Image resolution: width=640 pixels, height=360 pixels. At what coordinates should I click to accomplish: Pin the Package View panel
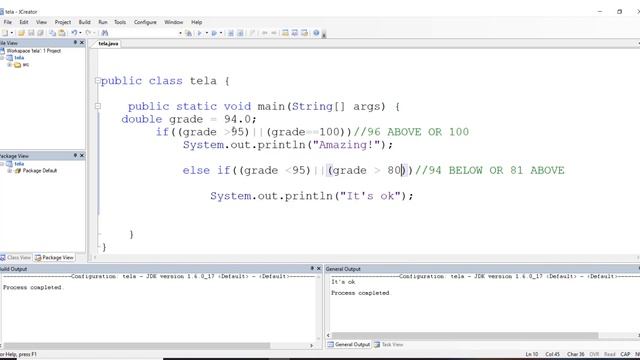click(x=75, y=156)
